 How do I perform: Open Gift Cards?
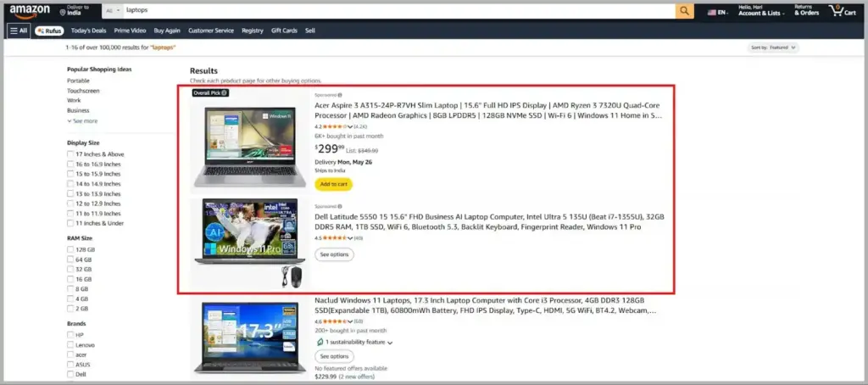point(284,31)
